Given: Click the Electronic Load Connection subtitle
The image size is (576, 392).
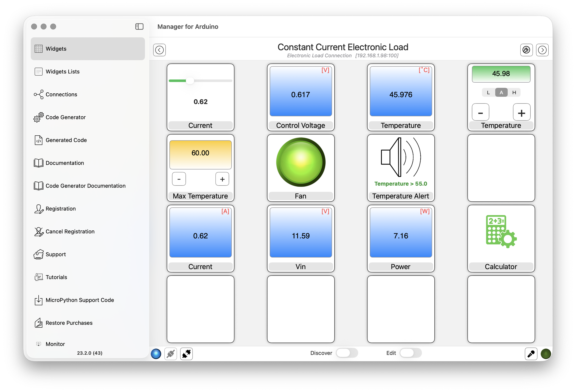Looking at the screenshot, I should point(319,55).
